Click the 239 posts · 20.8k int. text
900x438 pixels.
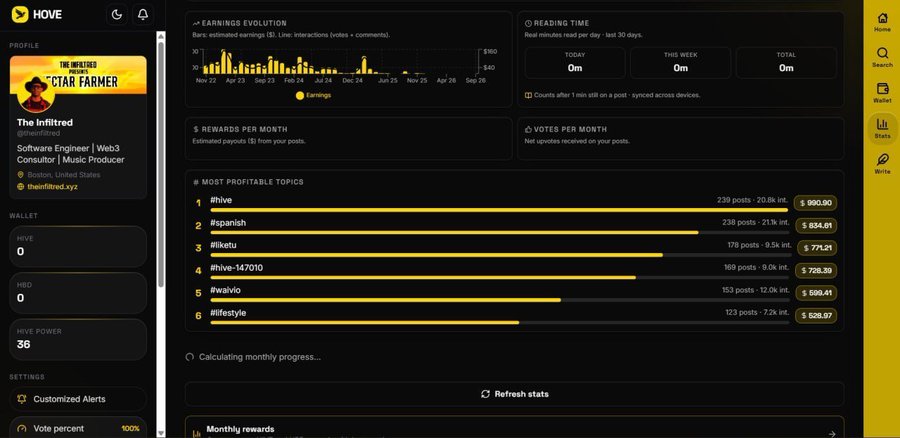[x=752, y=200]
